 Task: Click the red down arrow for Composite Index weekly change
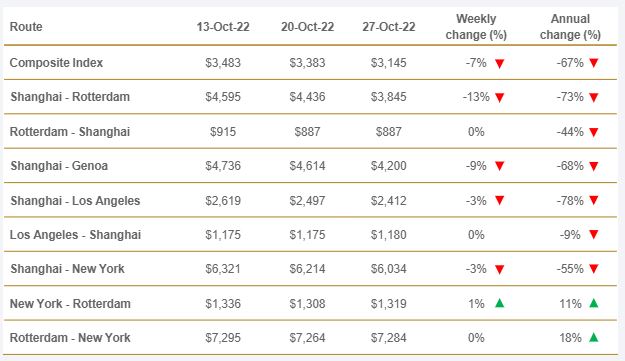coord(499,63)
